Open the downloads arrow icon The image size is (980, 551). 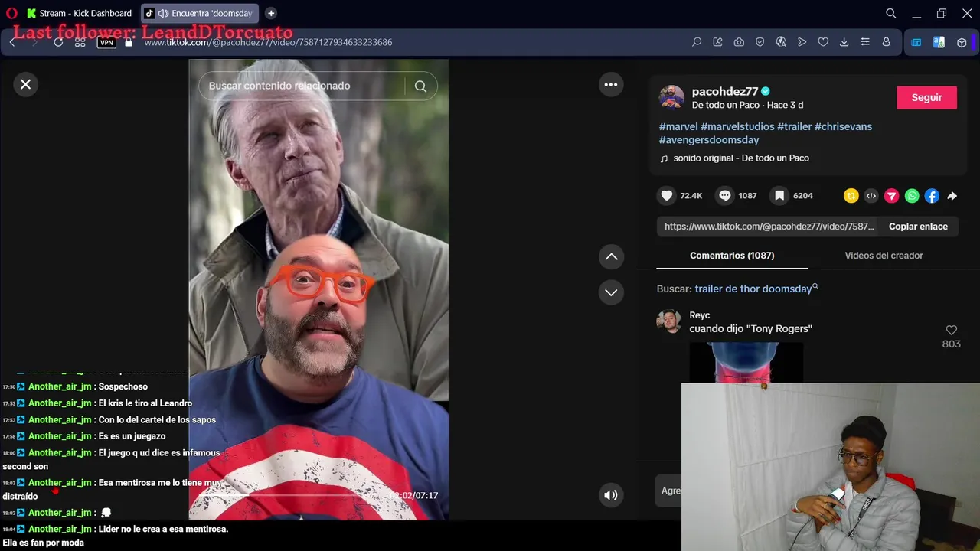844,42
